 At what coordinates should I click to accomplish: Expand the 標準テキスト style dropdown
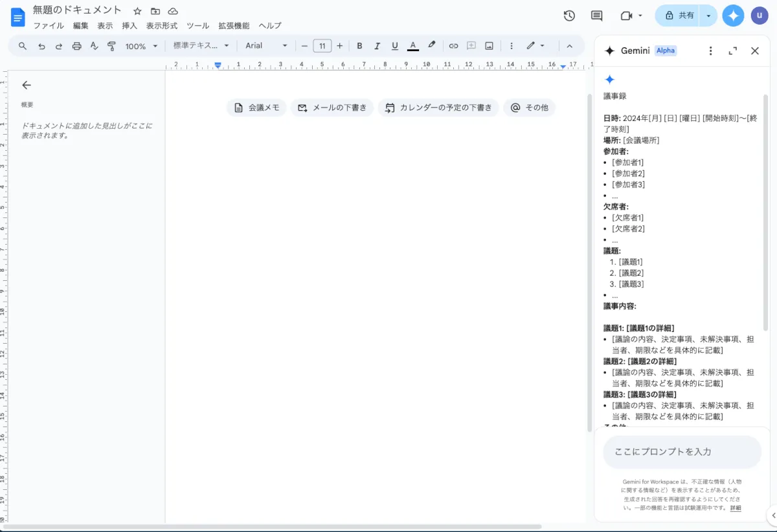pyautogui.click(x=201, y=46)
